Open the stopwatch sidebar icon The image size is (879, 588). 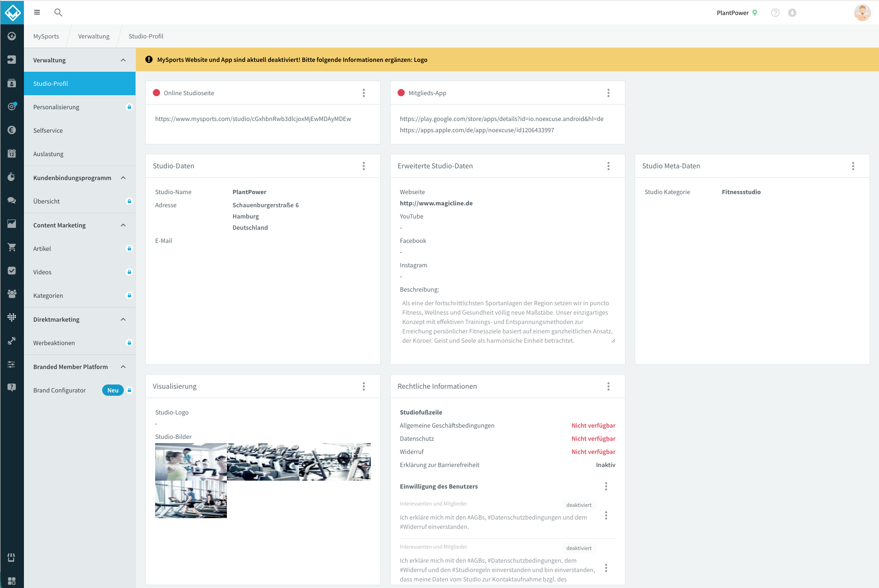click(x=12, y=177)
